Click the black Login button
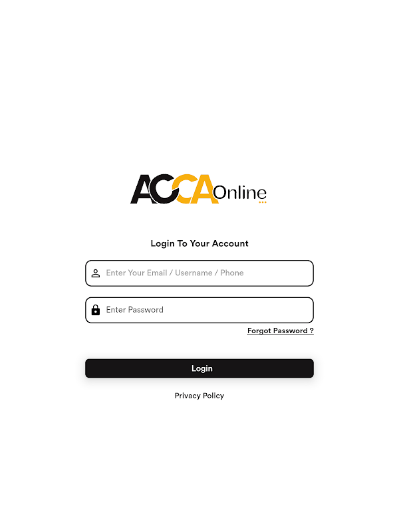The width and height of the screenshot is (399, 532). pos(199,368)
